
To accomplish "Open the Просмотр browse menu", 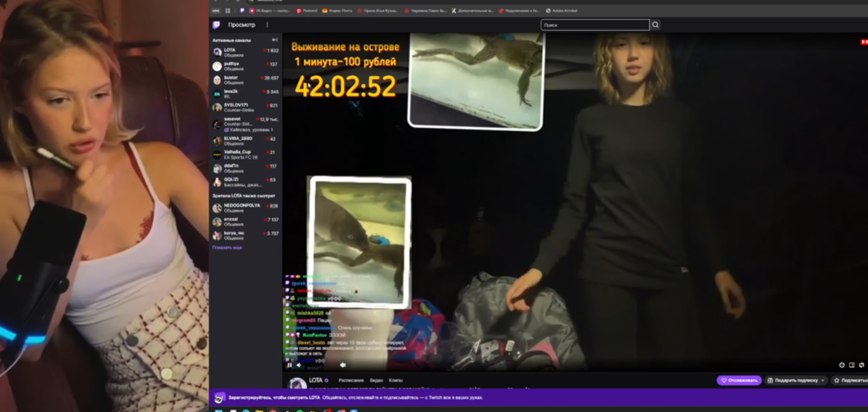I will tap(241, 25).
